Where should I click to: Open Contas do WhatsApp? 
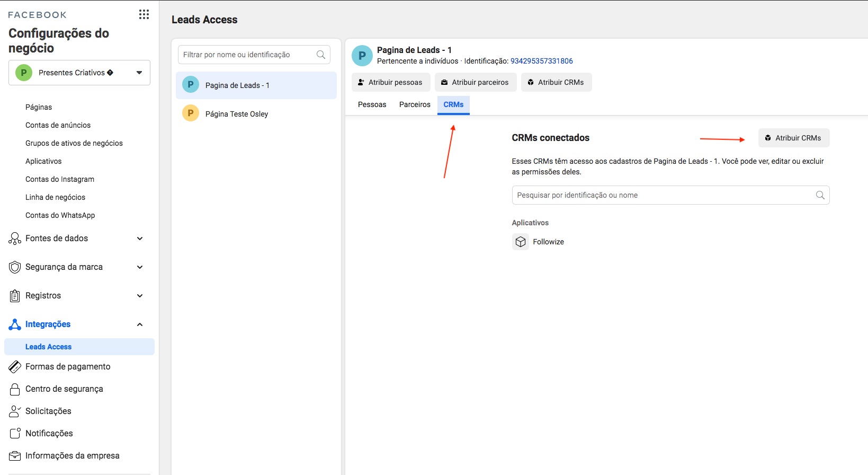pyautogui.click(x=60, y=215)
